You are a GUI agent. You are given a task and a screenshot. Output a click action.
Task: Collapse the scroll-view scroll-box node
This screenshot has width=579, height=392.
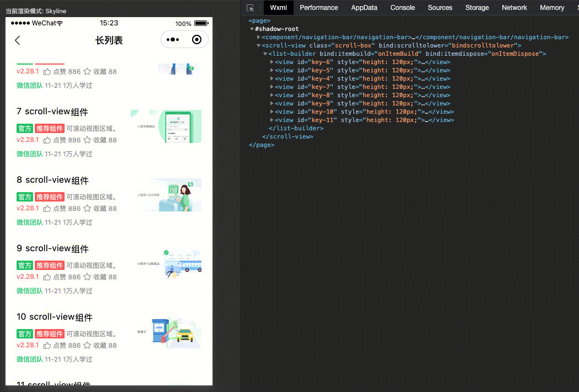click(258, 45)
